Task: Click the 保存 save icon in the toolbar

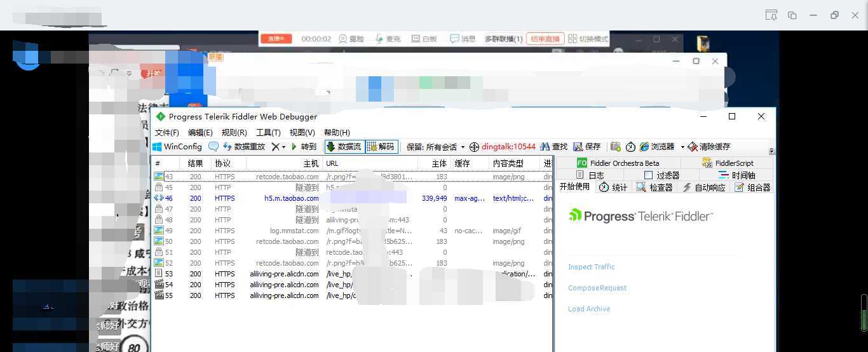Action: pyautogui.click(x=587, y=147)
